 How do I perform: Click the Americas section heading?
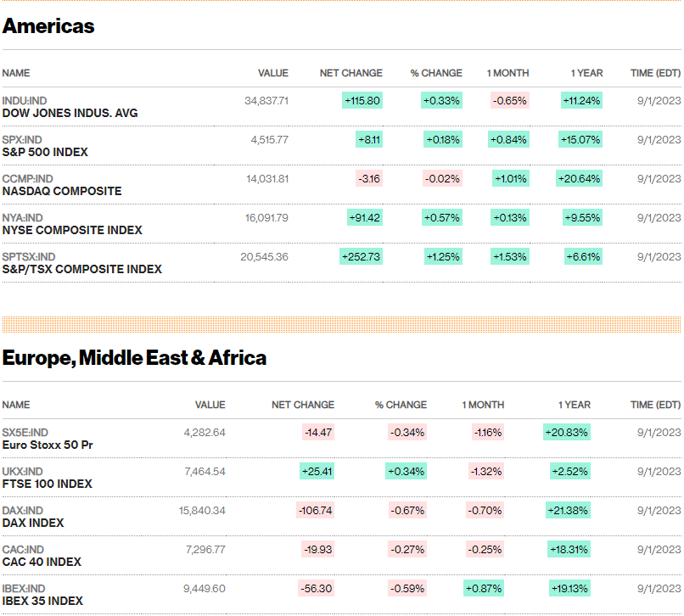[x=48, y=25]
